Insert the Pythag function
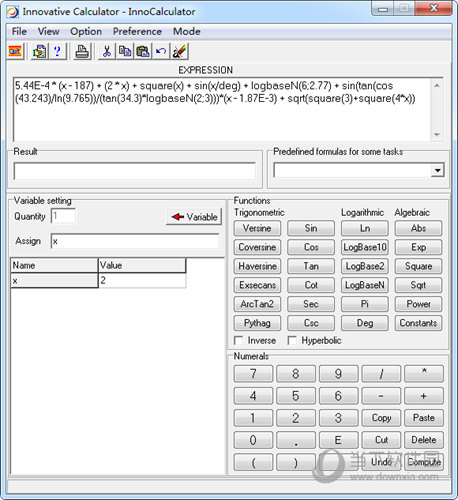 [x=257, y=323]
